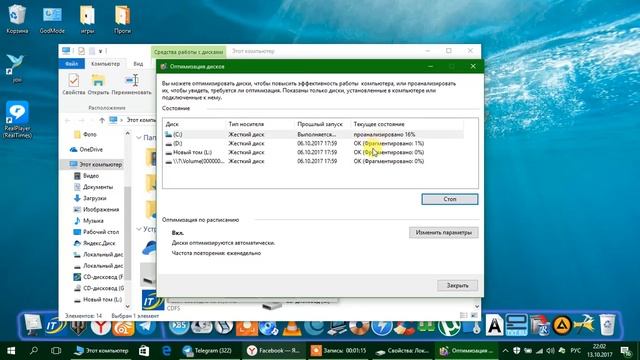640x360 pixels.
Task: Open Task View on taskbar
Action: (x=56, y=351)
